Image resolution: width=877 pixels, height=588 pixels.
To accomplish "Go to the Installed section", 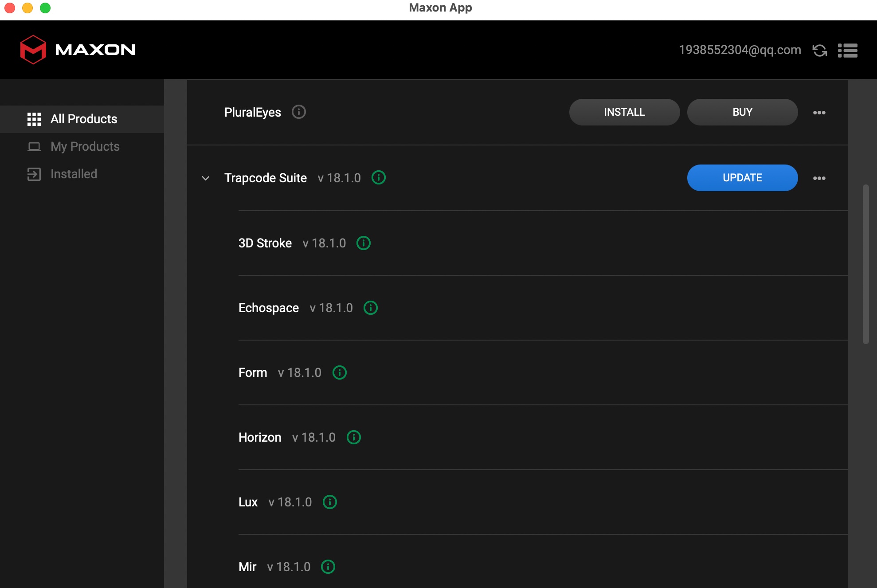I will [x=74, y=174].
